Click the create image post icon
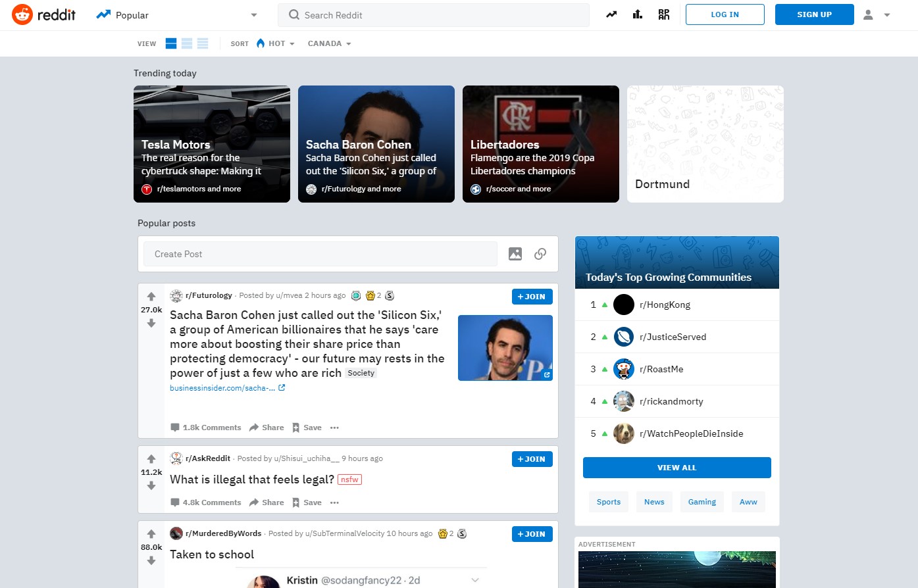This screenshot has width=918, height=588. (515, 254)
